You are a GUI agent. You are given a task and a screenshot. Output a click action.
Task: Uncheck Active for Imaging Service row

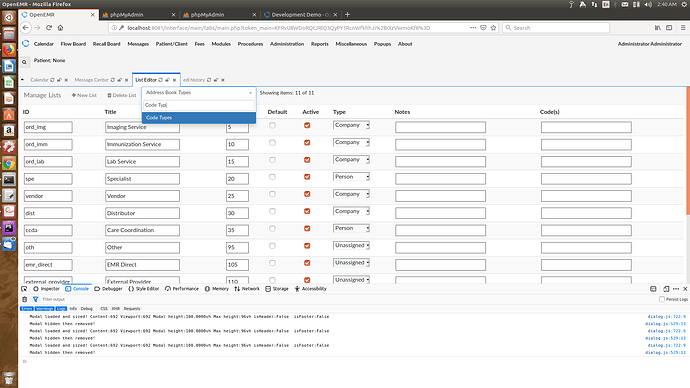[x=307, y=125]
